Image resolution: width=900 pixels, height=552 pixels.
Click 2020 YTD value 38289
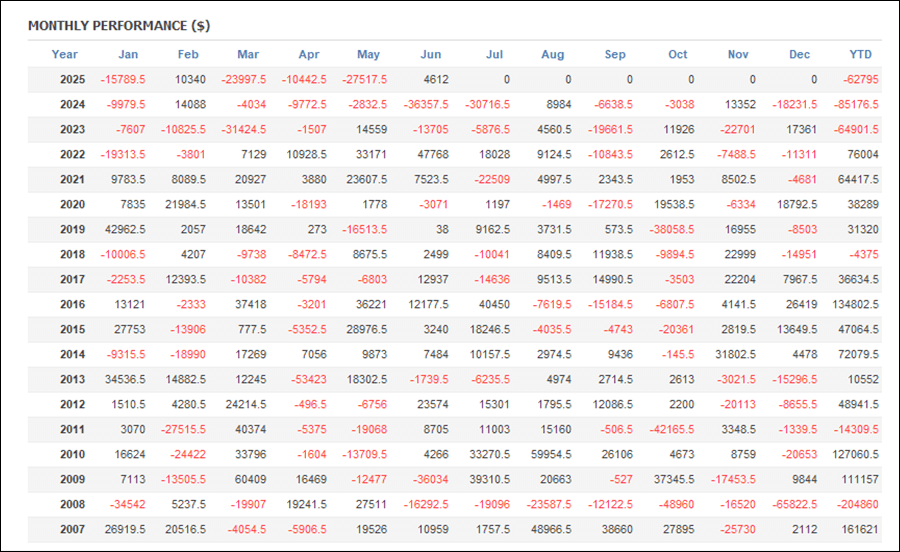coord(863,204)
